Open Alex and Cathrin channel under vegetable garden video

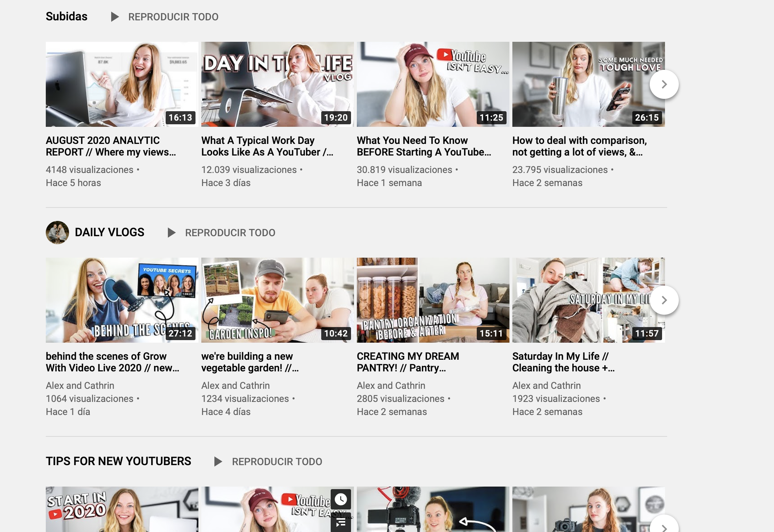click(235, 386)
